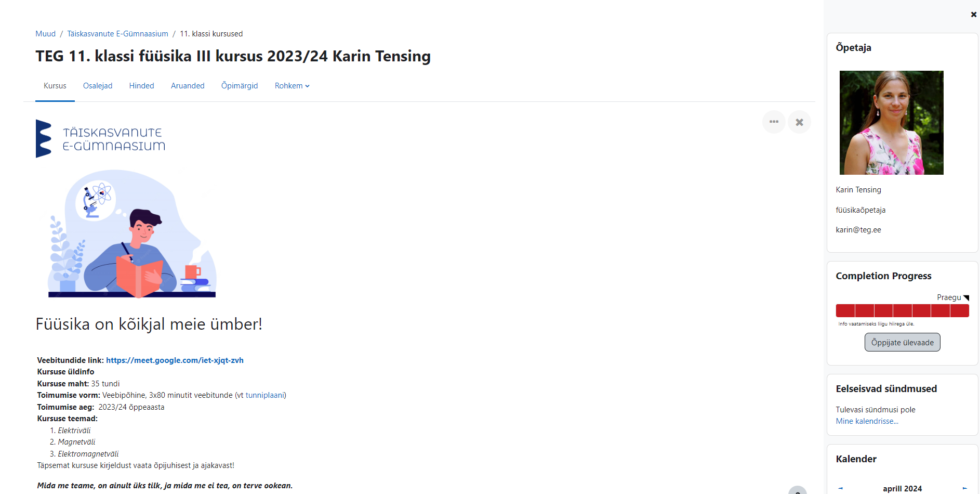Select the Aruanded tab
Screen dimensions: 980x494
pyautogui.click(x=188, y=86)
